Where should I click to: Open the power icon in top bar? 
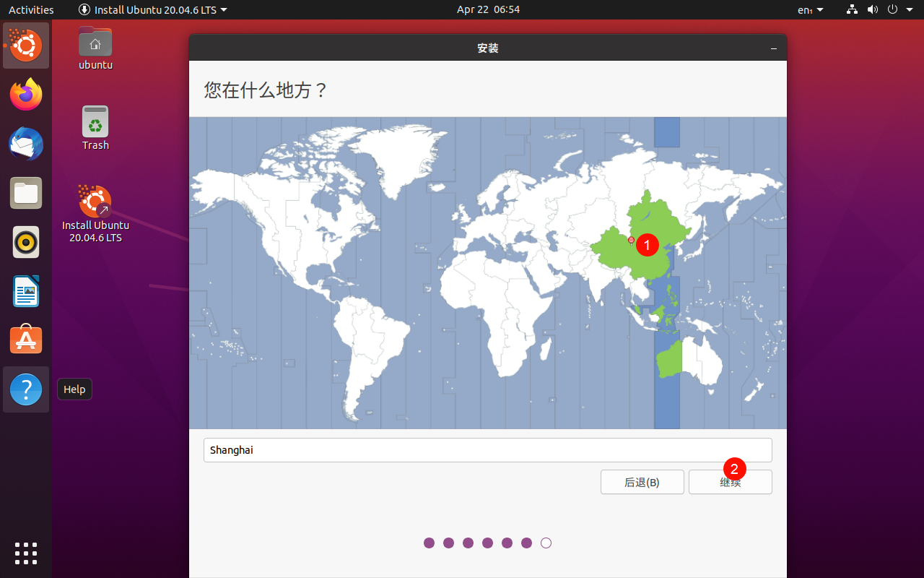tap(892, 9)
